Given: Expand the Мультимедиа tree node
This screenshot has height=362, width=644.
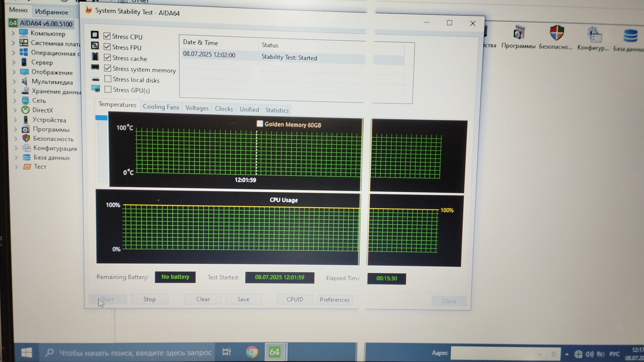Looking at the screenshot, I should [14, 81].
